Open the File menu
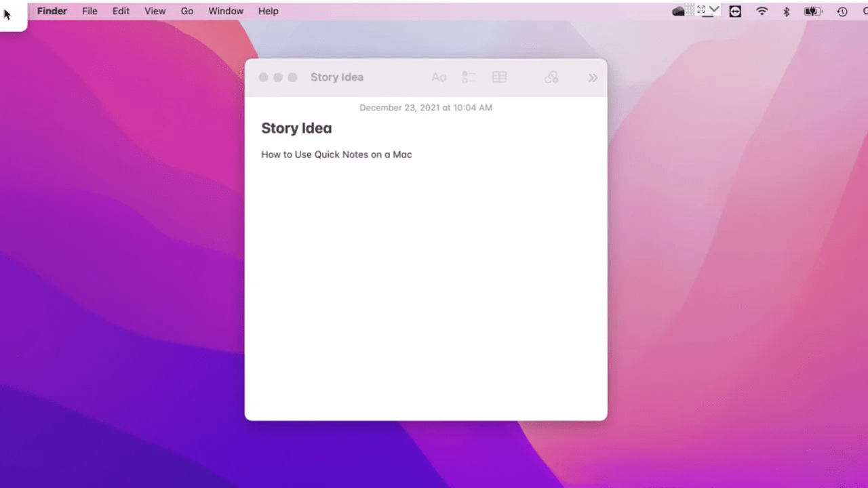The height and width of the screenshot is (488, 868). click(90, 11)
